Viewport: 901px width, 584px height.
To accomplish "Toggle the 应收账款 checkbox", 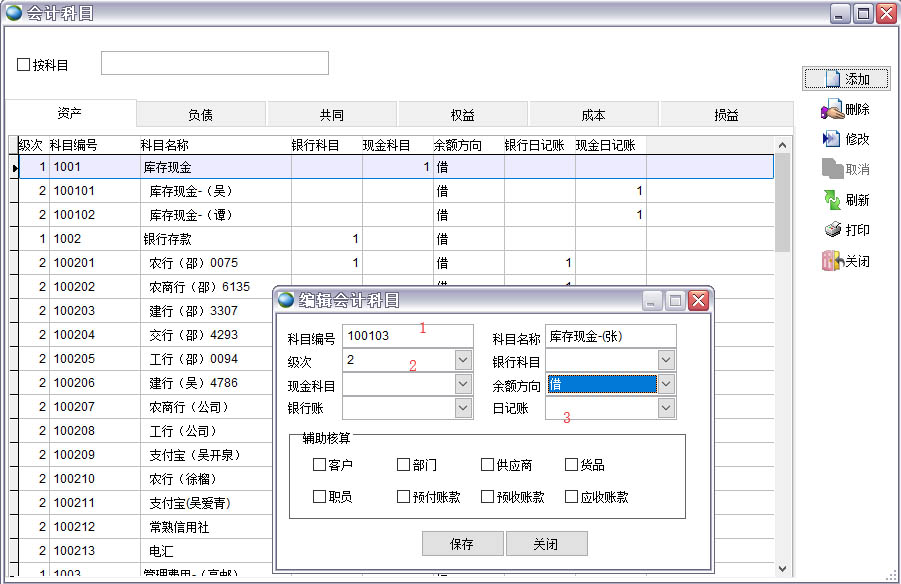I will 572,497.
